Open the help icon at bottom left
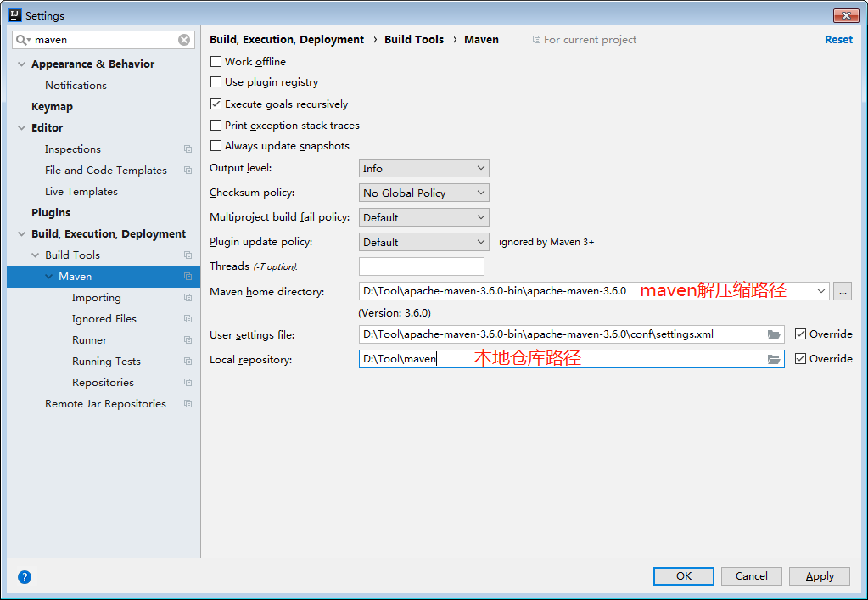This screenshot has height=600, width=868. (x=24, y=576)
